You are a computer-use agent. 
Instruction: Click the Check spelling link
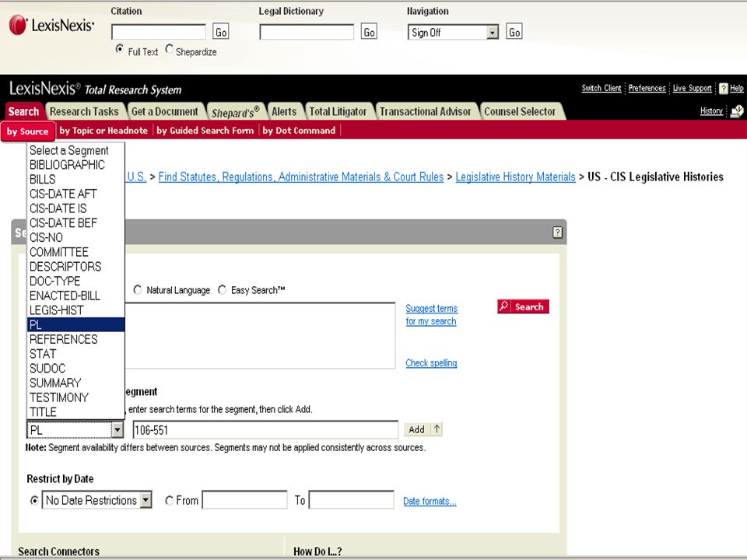click(x=432, y=363)
